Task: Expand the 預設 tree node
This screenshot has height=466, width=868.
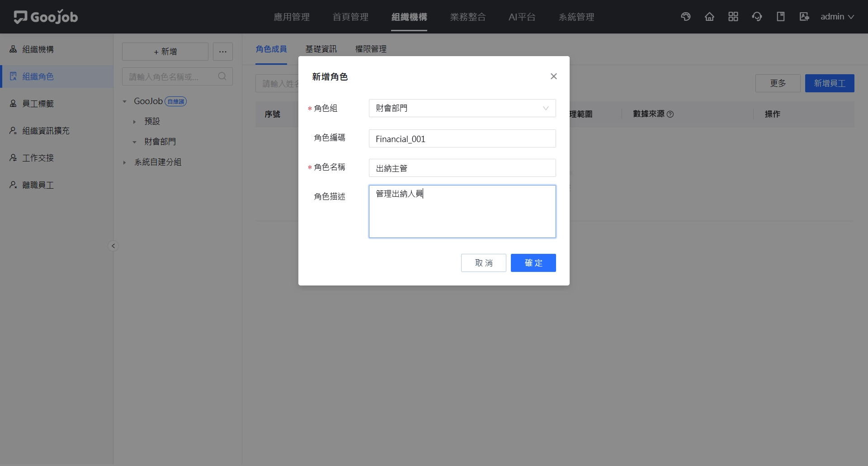Action: pos(134,122)
